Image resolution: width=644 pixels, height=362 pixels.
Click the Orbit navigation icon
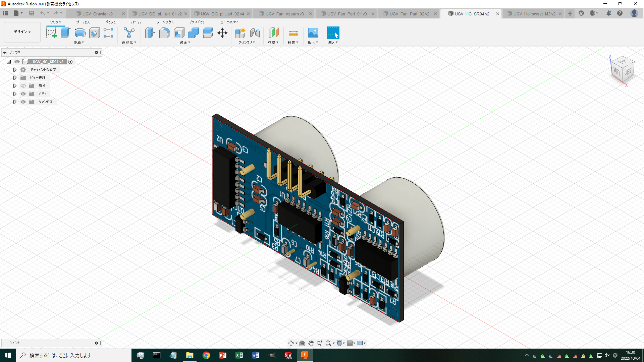[291, 343]
